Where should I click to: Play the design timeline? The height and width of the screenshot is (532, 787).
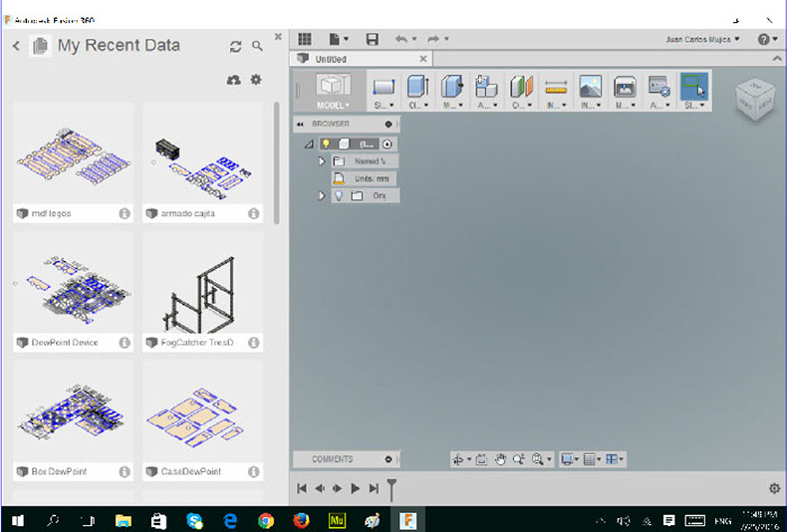point(356,488)
